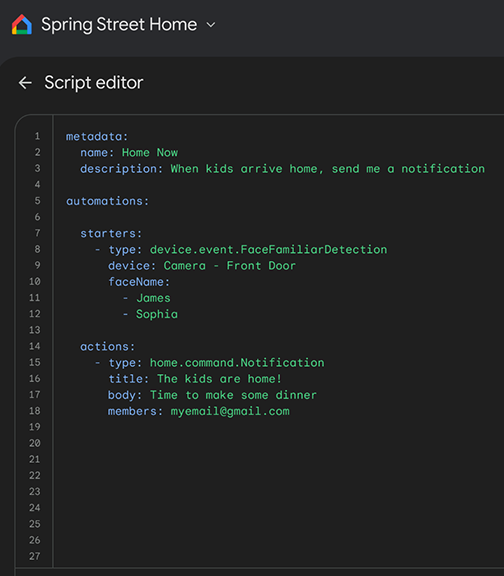504x576 pixels.
Task: Click line number 20 in gutter
Action: [x=35, y=443]
